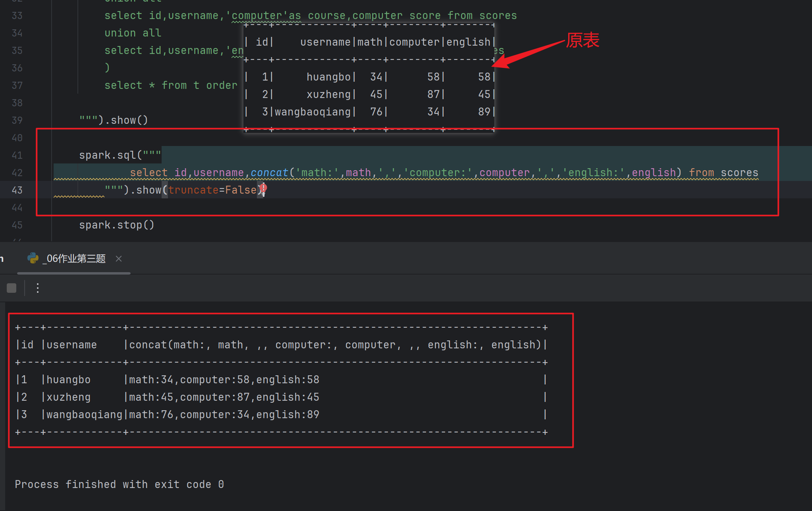Click gutter line number 39

tap(17, 120)
